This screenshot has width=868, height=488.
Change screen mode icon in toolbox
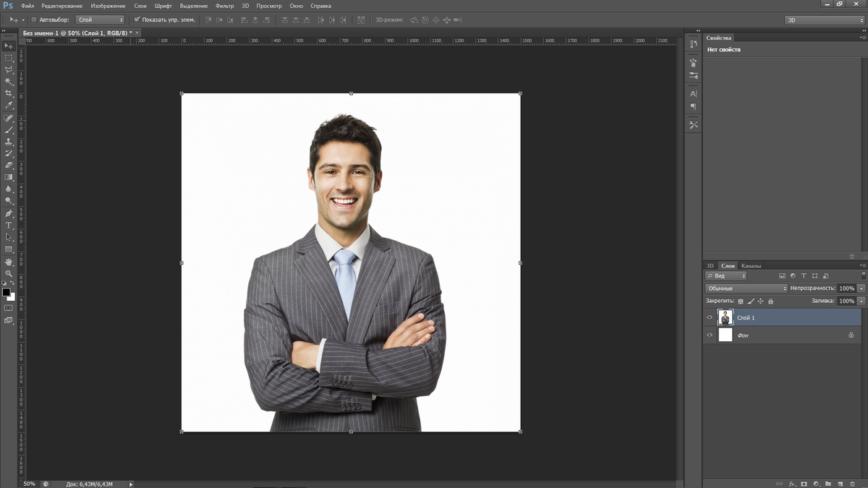[9, 320]
